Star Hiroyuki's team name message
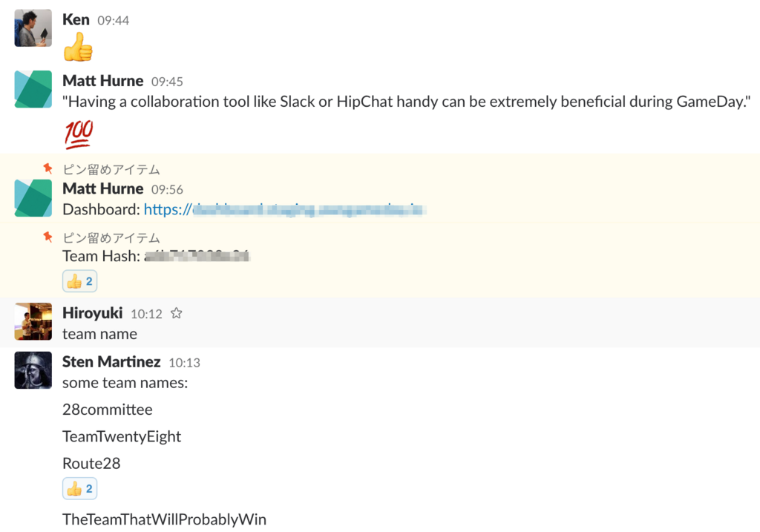This screenshot has width=760, height=532. tap(177, 313)
